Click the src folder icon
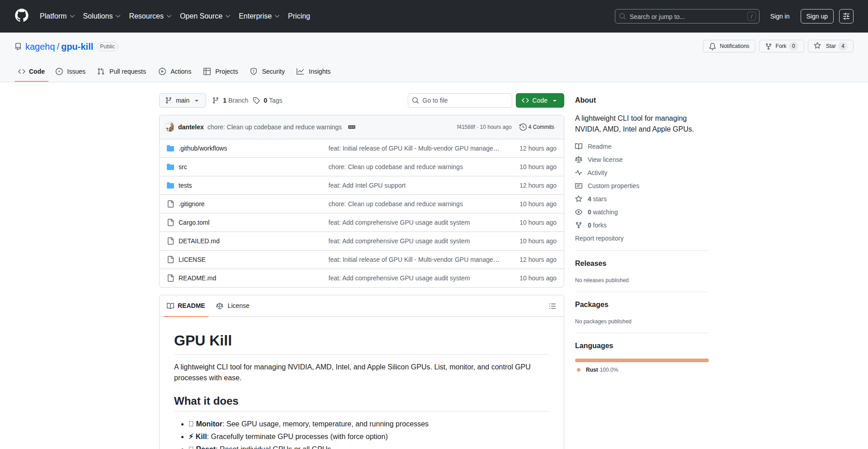This screenshot has height=449, width=868. pos(170,167)
